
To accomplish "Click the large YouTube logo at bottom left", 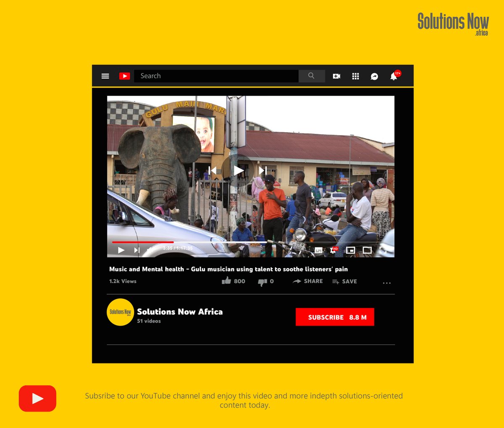I will [37, 399].
